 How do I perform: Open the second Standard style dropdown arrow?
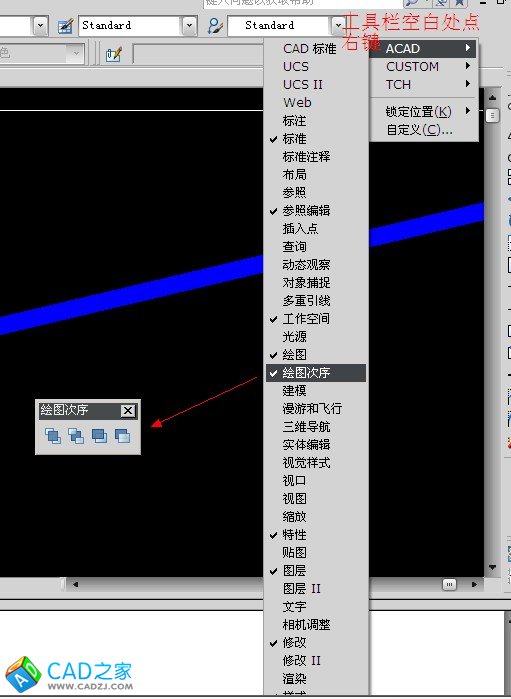pyautogui.click(x=338, y=26)
